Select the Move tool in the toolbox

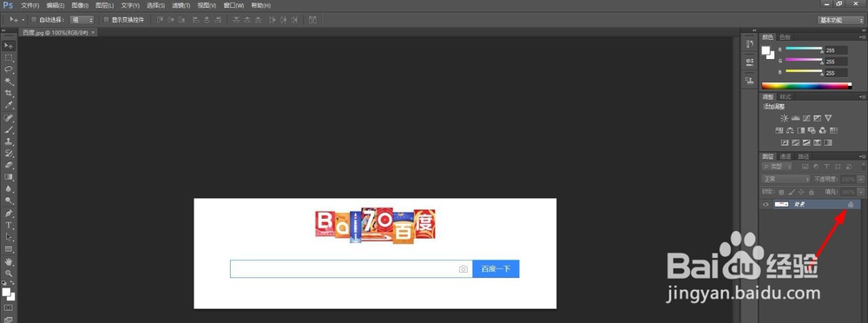pos(9,45)
